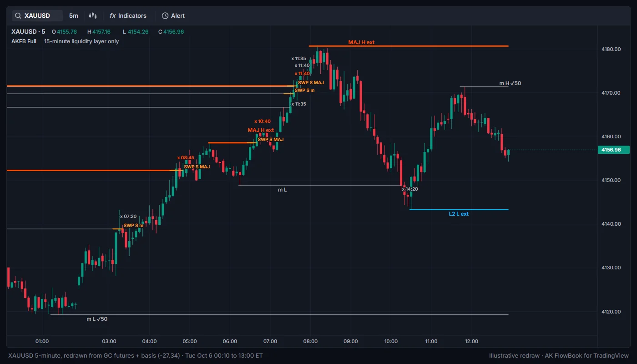
Task: Click the 4130.00 price axis label
Action: (x=611, y=268)
